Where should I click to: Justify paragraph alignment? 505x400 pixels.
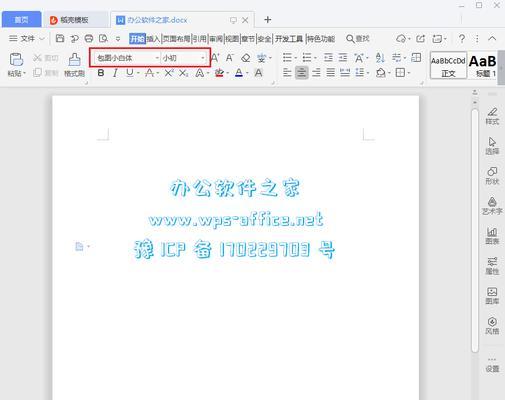(330, 72)
